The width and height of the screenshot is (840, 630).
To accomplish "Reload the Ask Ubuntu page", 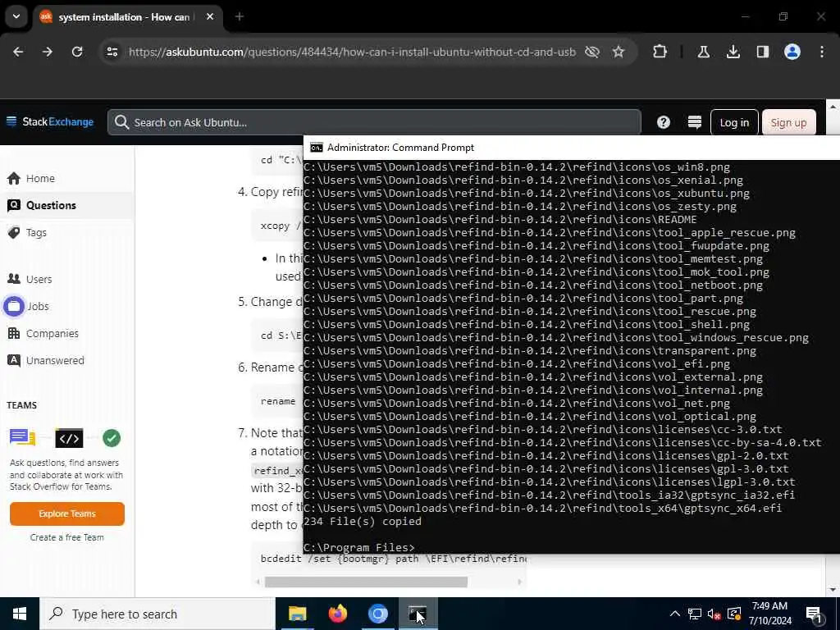I will click(77, 52).
